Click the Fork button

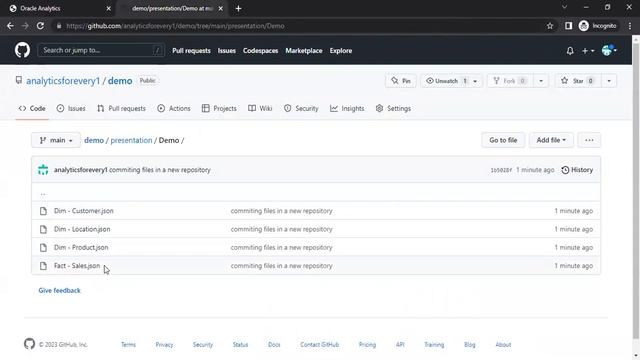pos(509,81)
